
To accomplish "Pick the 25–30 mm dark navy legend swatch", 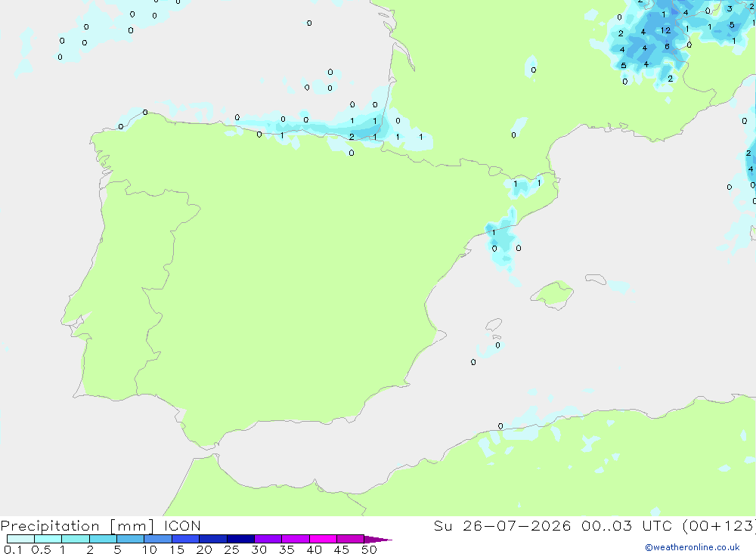I will (240, 539).
